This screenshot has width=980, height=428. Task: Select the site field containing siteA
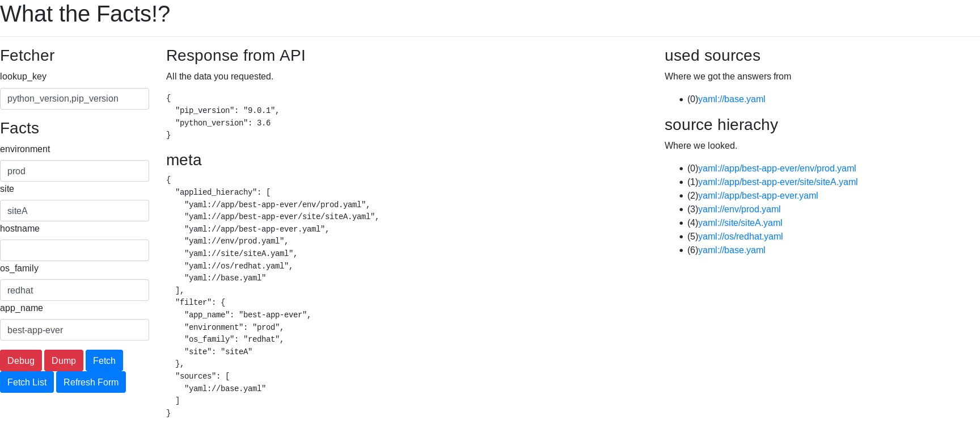pyautogui.click(x=74, y=211)
